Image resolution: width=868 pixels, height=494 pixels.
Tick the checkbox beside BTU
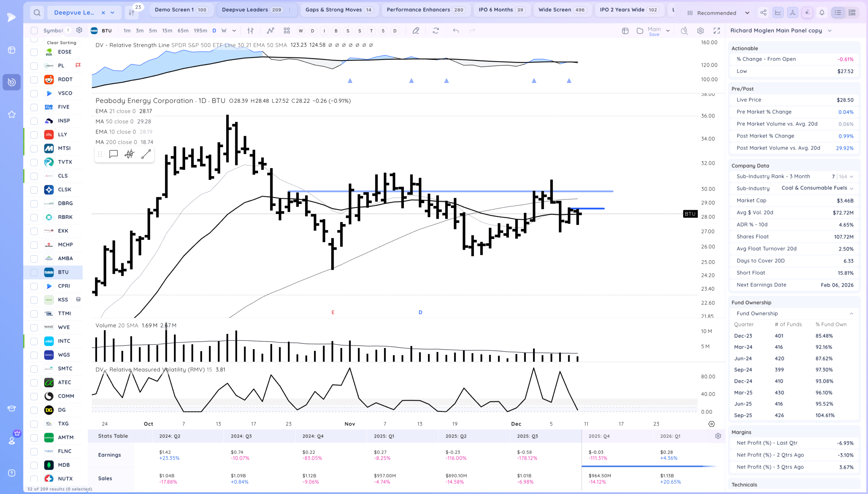(x=34, y=272)
